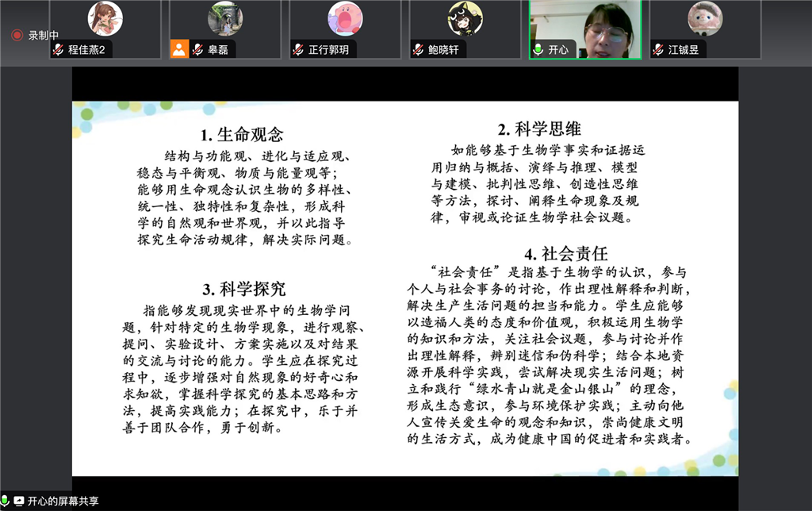Select 皋磊's avatar thumbnail
The image size is (812, 511).
coord(225,19)
